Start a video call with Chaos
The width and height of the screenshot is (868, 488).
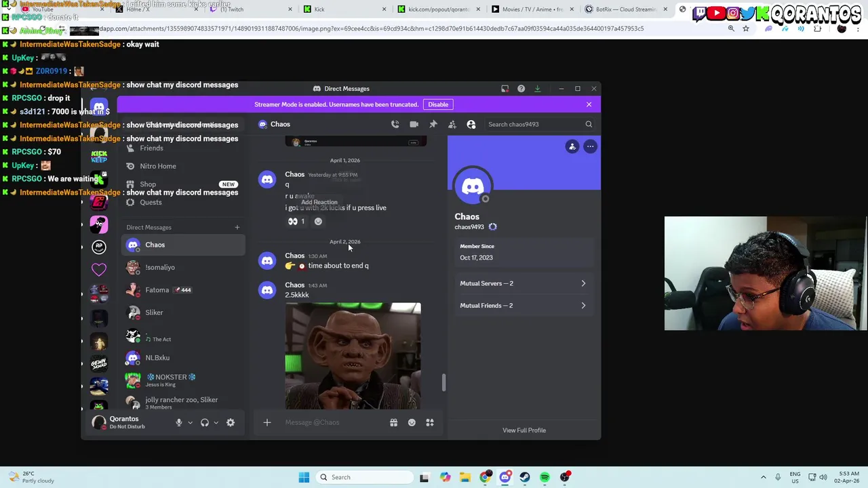[414, 124]
